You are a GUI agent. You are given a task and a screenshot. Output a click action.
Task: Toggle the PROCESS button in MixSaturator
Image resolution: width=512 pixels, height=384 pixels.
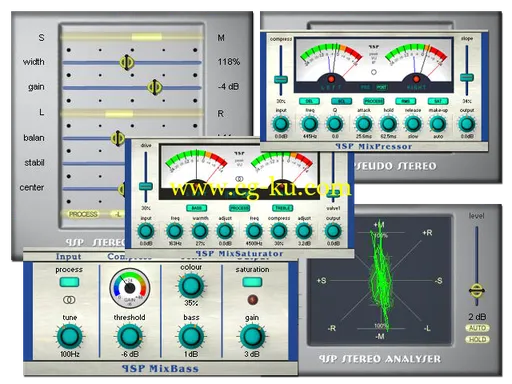[x=239, y=208]
